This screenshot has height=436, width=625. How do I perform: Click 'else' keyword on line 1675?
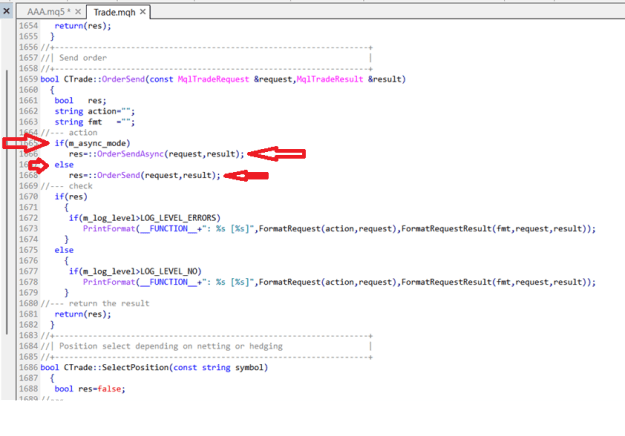click(64, 250)
